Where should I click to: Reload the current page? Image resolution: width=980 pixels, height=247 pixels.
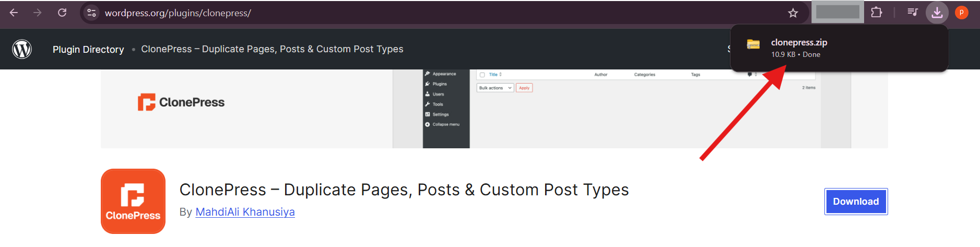tap(62, 13)
